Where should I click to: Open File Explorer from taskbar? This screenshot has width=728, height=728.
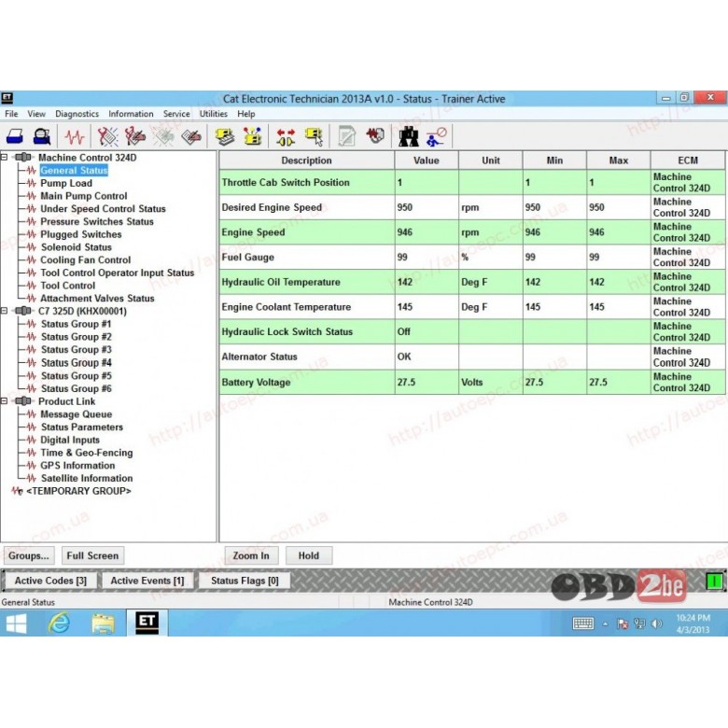[103, 623]
